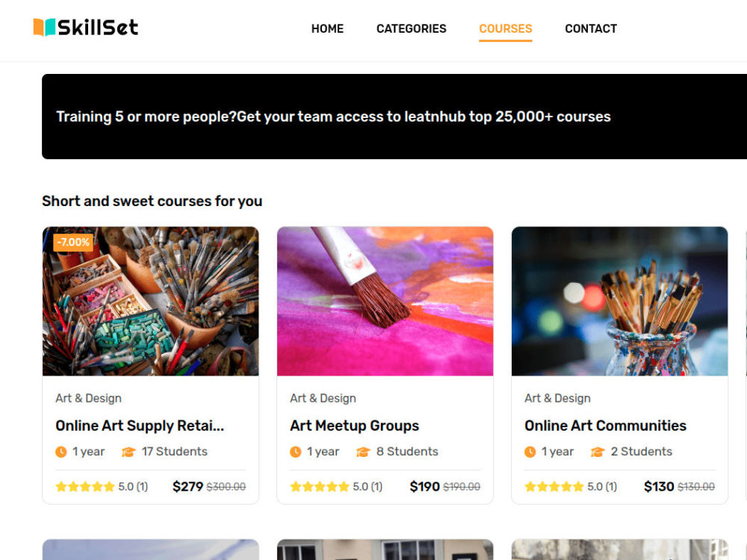Click clock icon on Art Meetup Groups card

pyautogui.click(x=295, y=452)
